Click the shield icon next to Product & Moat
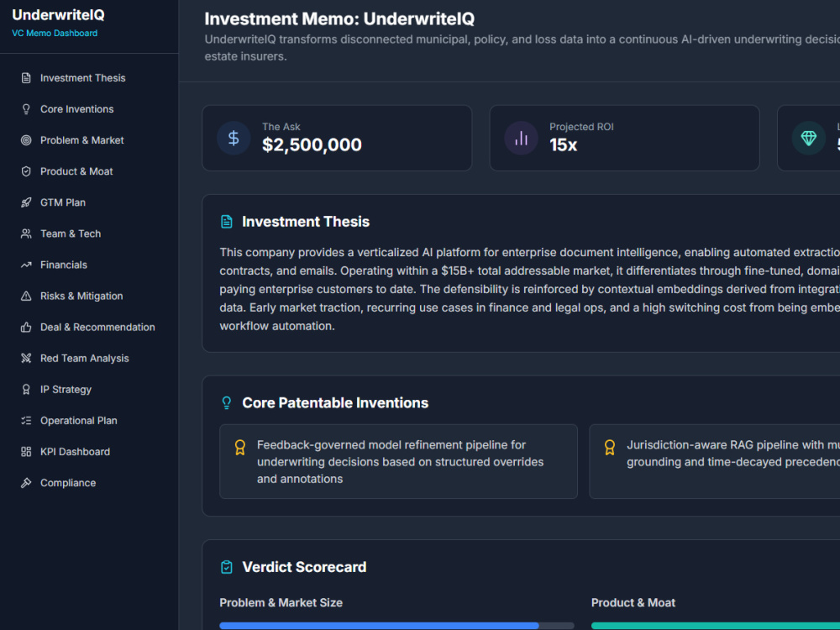 [26, 171]
